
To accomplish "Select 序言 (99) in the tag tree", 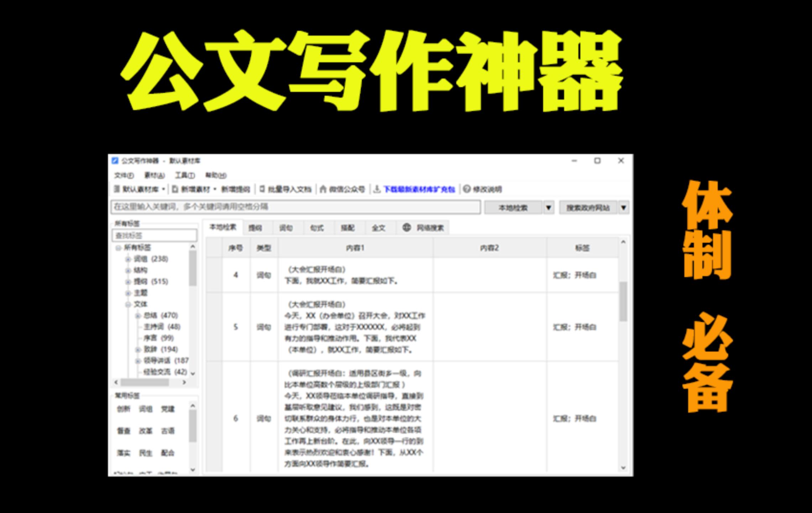I will click(158, 338).
